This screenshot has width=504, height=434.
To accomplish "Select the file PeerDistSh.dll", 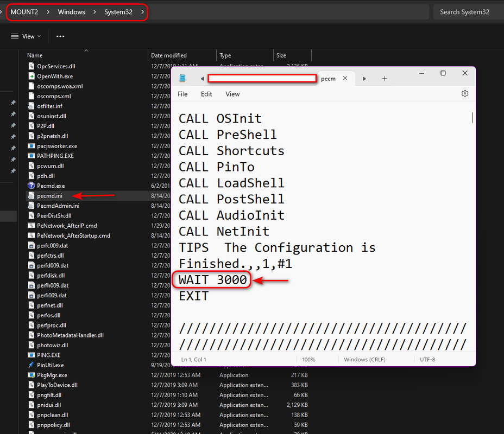I will [54, 215].
